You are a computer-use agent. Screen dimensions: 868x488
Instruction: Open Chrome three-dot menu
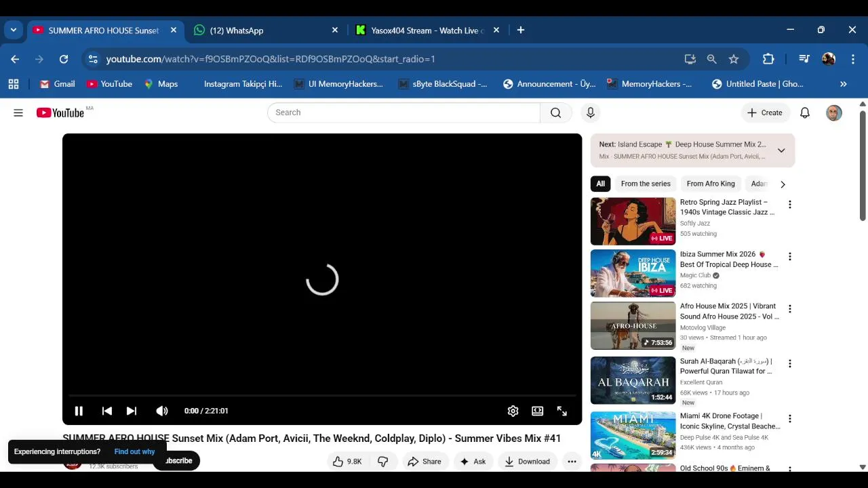coord(852,59)
